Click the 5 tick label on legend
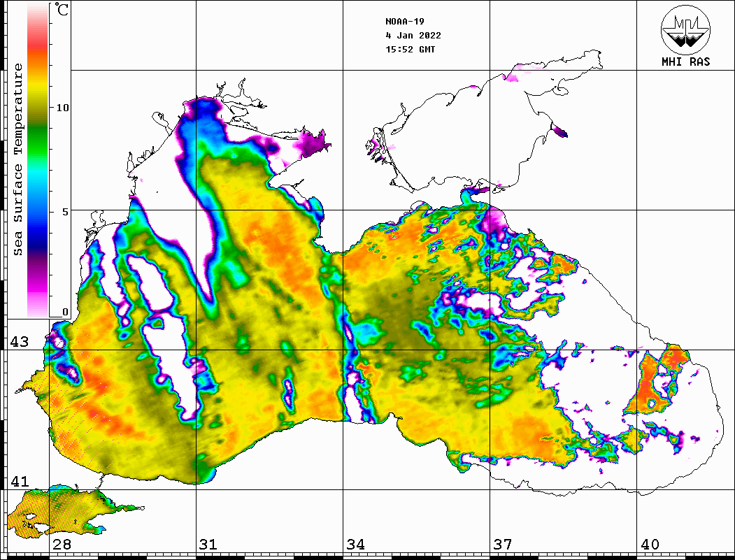 [65, 211]
